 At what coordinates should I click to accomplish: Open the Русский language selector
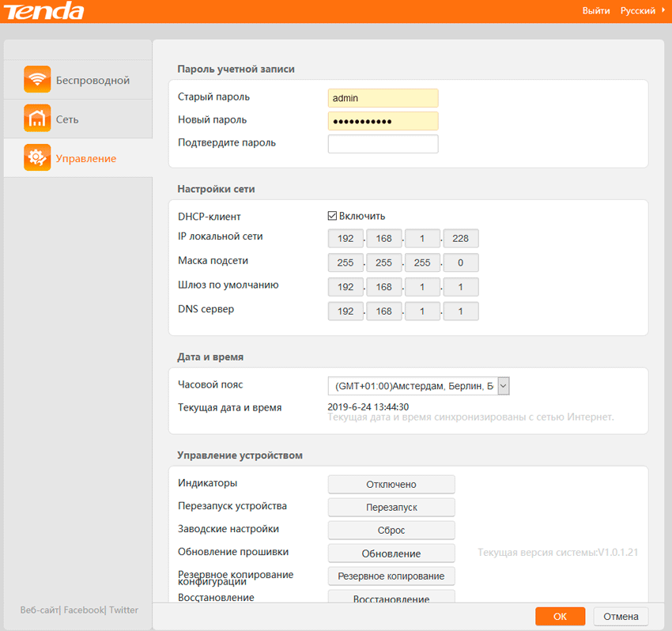pos(642,11)
